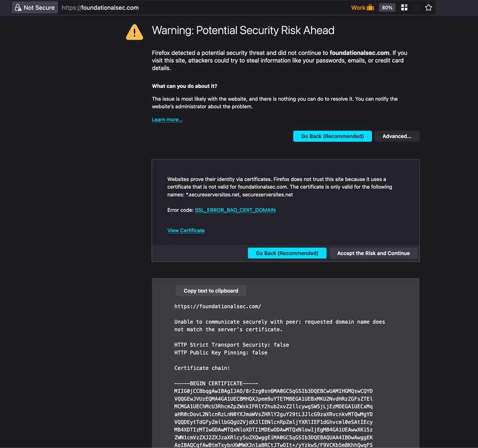This screenshot has width=478, height=448.
Task: Click the bookmark star icon
Action: click(x=428, y=8)
